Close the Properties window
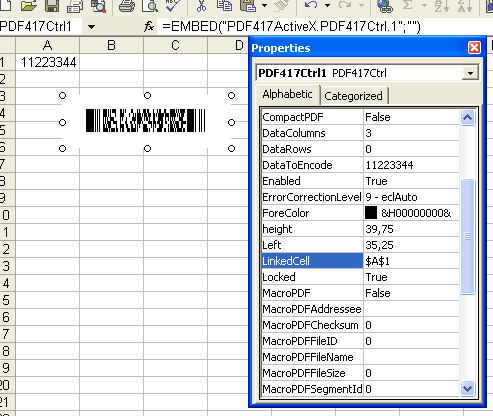The image size is (493, 416). [x=474, y=48]
